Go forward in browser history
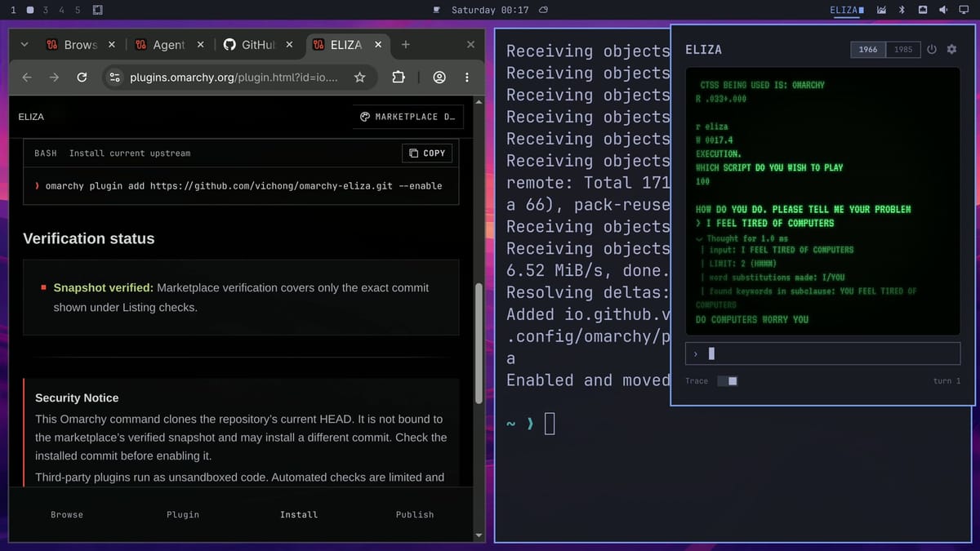 click(x=54, y=78)
